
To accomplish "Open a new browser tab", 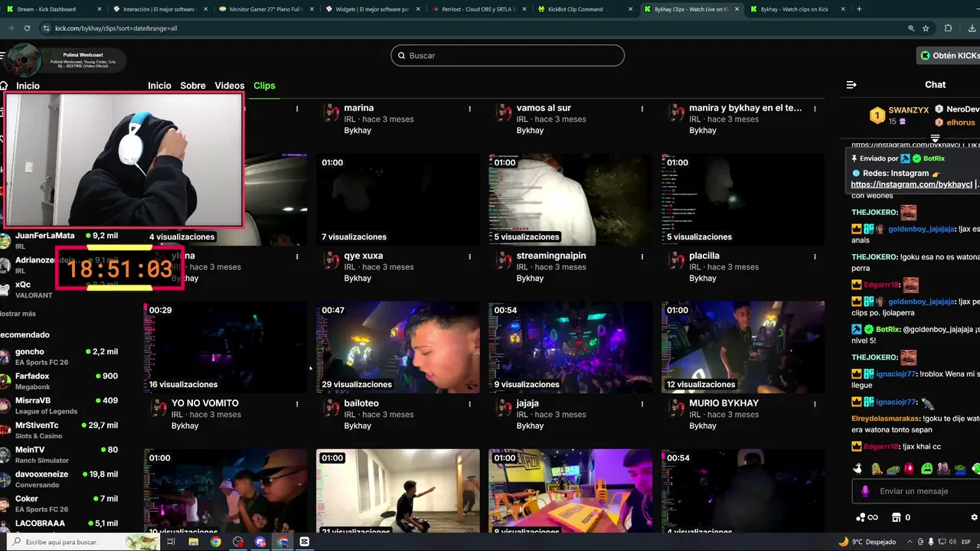I will point(859,9).
